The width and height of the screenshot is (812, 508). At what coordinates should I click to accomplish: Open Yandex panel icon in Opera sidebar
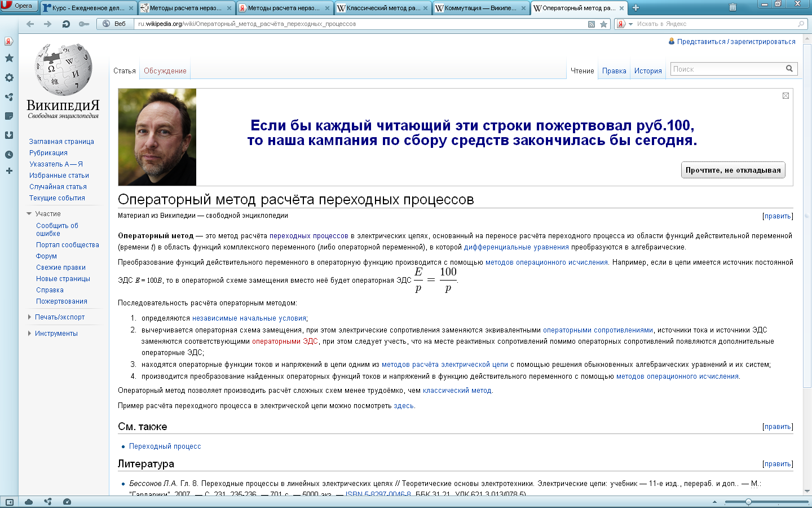[x=8, y=41]
